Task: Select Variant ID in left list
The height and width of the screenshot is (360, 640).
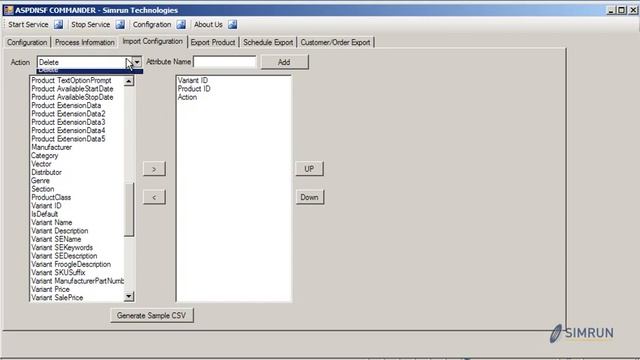Action: pyautogui.click(x=46, y=206)
